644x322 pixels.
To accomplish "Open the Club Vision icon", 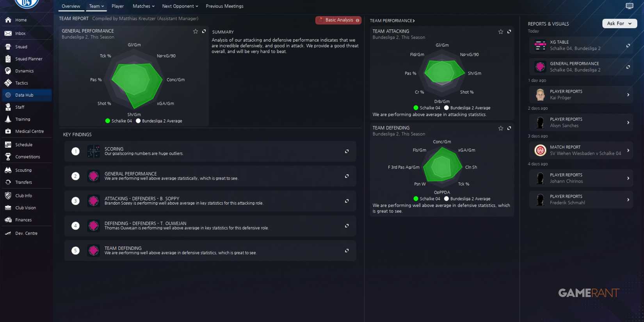I will tap(8, 208).
